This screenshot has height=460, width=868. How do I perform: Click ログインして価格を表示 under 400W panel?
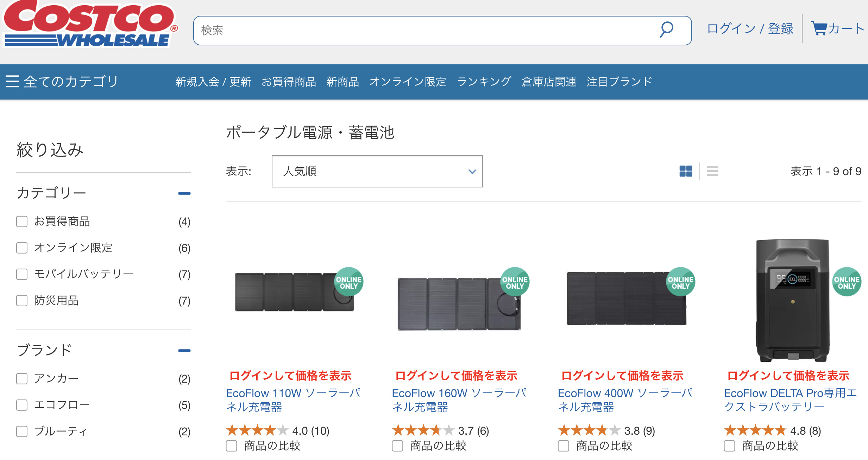622,376
